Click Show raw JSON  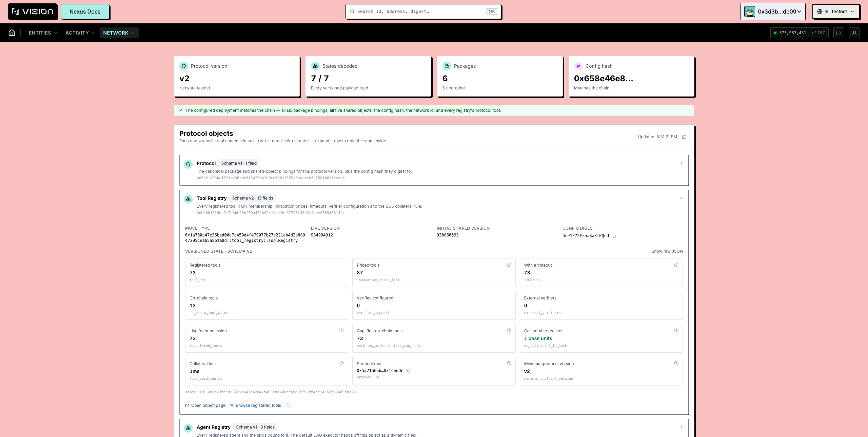[667, 251]
